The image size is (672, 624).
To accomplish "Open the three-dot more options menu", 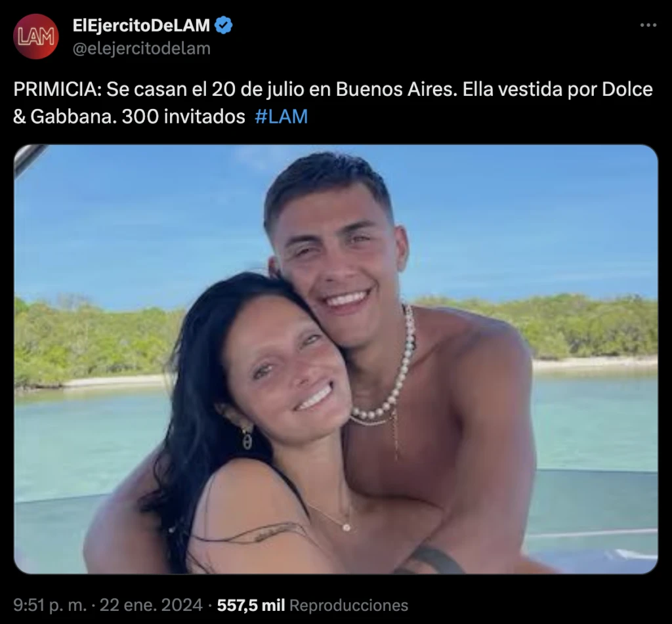I will tap(648, 26).
